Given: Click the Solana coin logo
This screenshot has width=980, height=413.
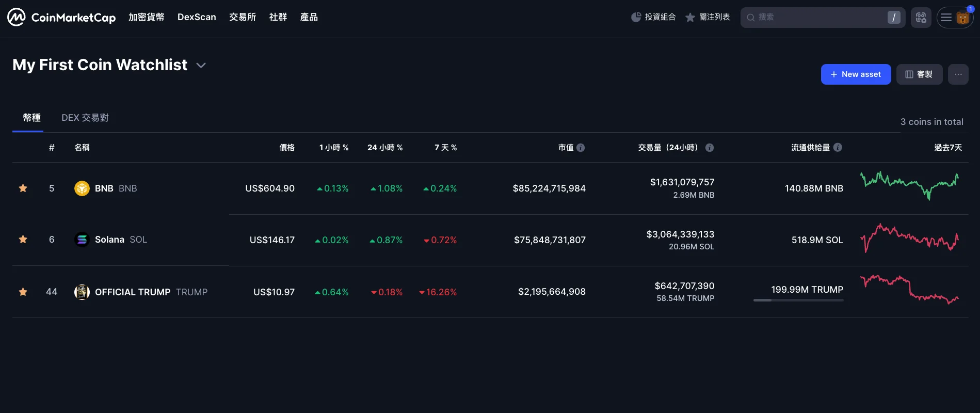Looking at the screenshot, I should 82,240.
